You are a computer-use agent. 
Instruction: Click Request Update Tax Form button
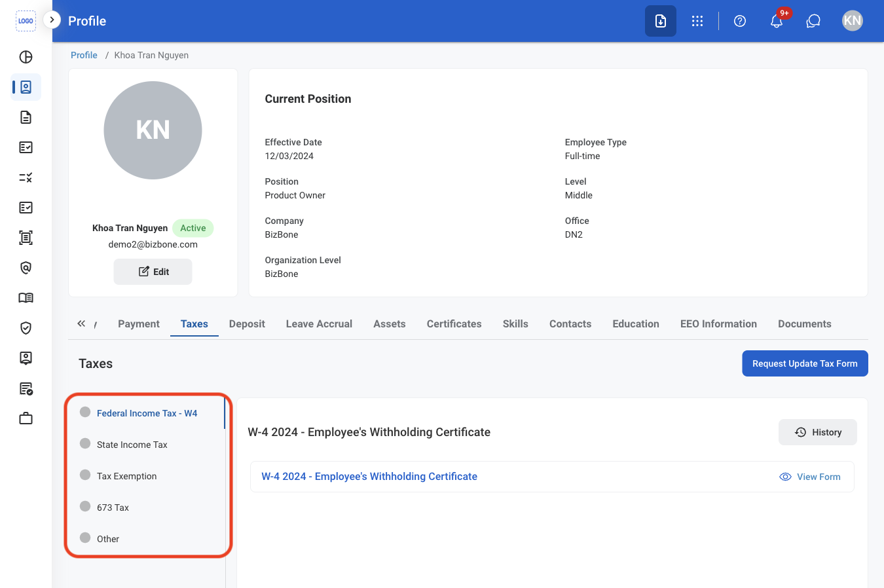click(x=805, y=363)
